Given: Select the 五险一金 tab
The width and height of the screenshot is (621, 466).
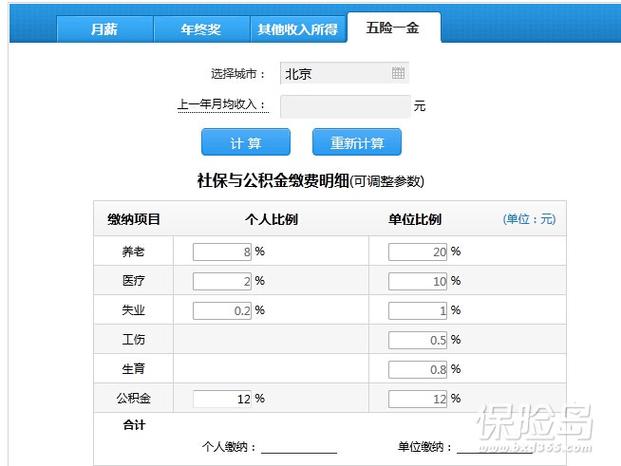Looking at the screenshot, I should coord(393,28).
